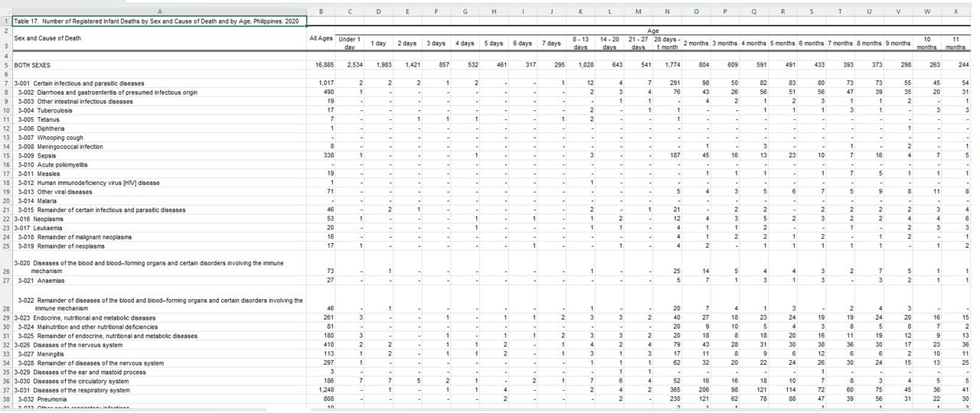This screenshot has height=413, width=980.
Task: Select column header K
Action: click(580, 11)
